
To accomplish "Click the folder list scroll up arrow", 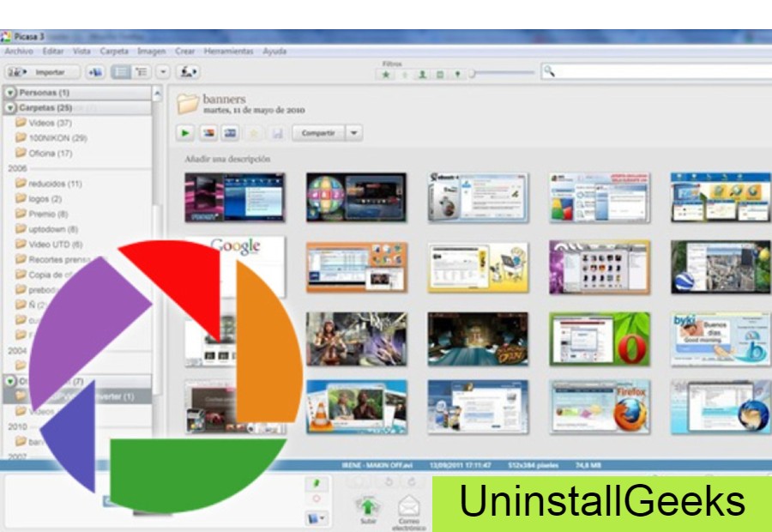I will click(157, 93).
